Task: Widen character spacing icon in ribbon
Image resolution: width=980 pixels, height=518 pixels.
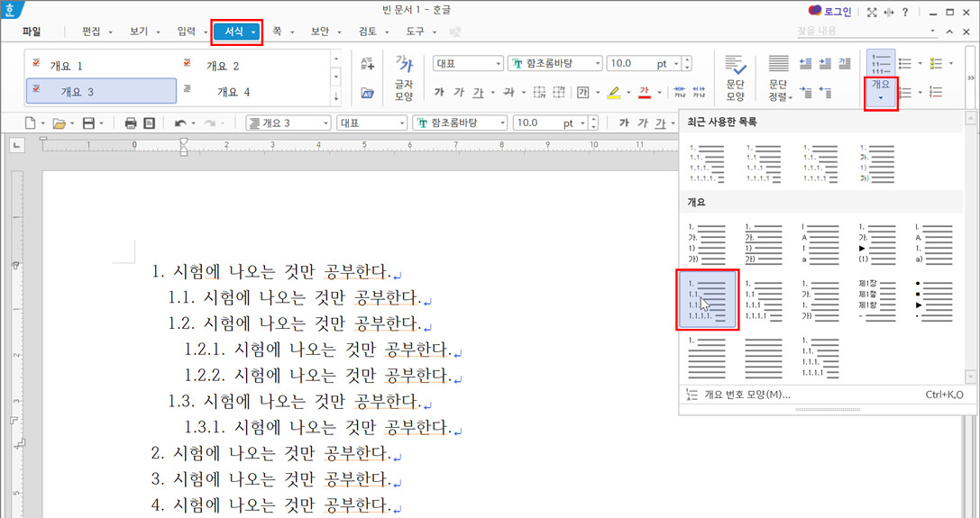Action: [x=699, y=93]
